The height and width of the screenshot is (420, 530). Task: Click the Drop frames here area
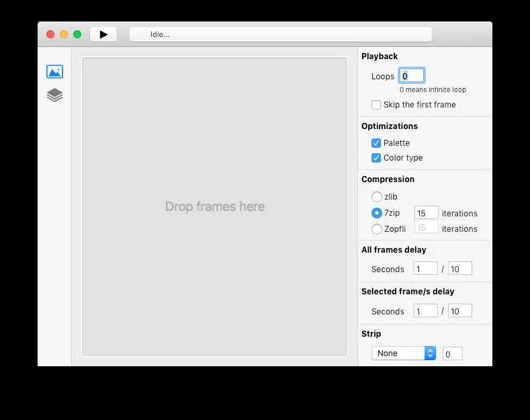point(215,206)
